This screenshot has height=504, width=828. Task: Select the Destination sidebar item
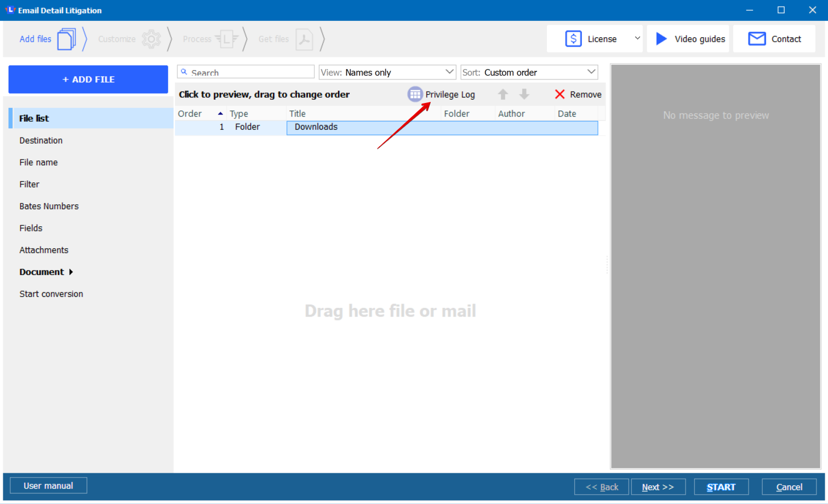[x=41, y=140]
